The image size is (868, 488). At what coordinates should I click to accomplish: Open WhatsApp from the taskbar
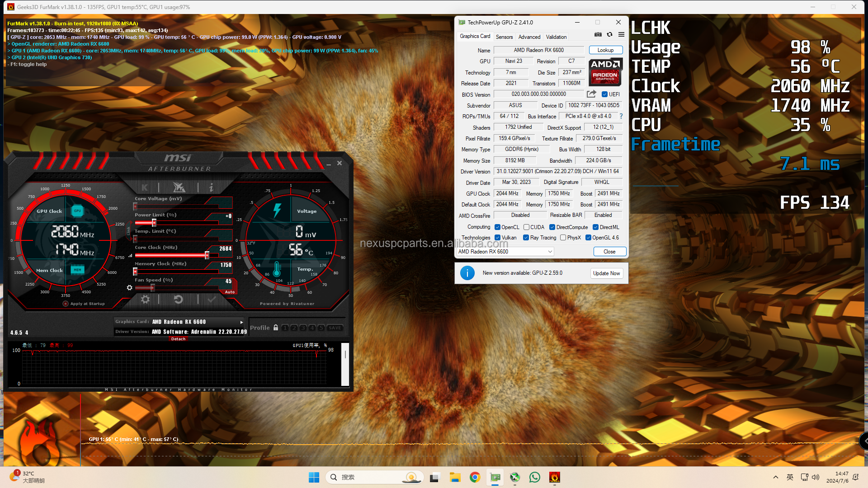(534, 477)
